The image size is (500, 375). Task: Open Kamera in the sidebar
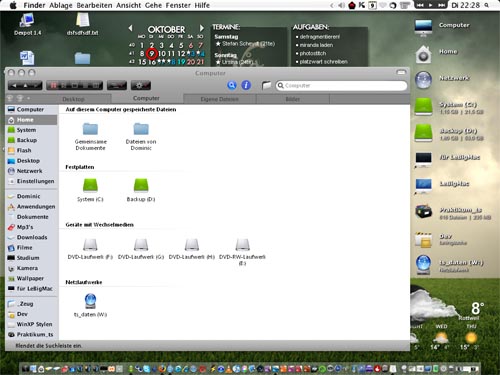tap(31, 268)
